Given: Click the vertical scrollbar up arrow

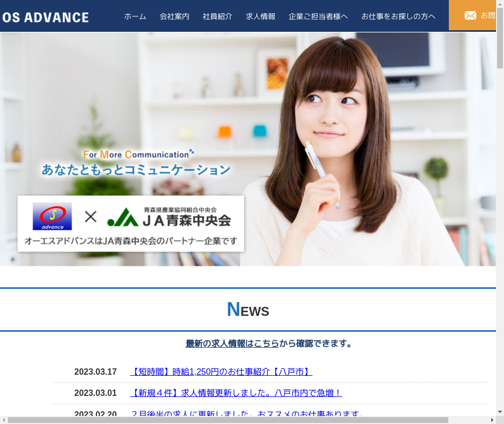Looking at the screenshot, I should click(500, 4).
